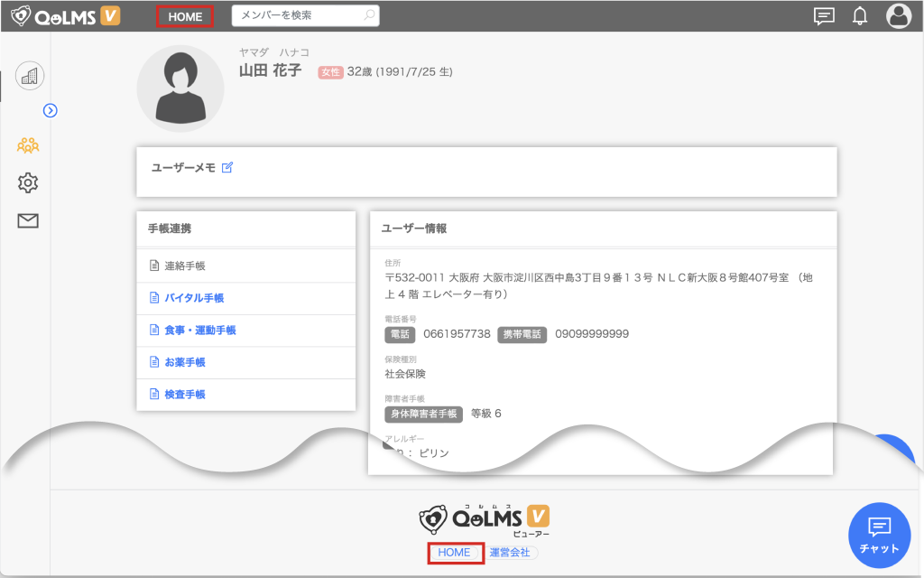Open the members group icon in sidebar
Screen dimensions: 924x578
(x=28, y=144)
